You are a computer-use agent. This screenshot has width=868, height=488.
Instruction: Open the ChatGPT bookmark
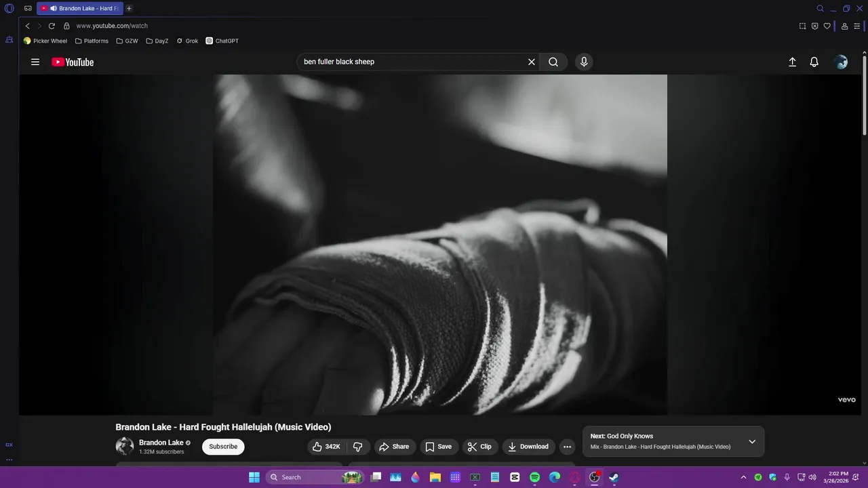222,41
